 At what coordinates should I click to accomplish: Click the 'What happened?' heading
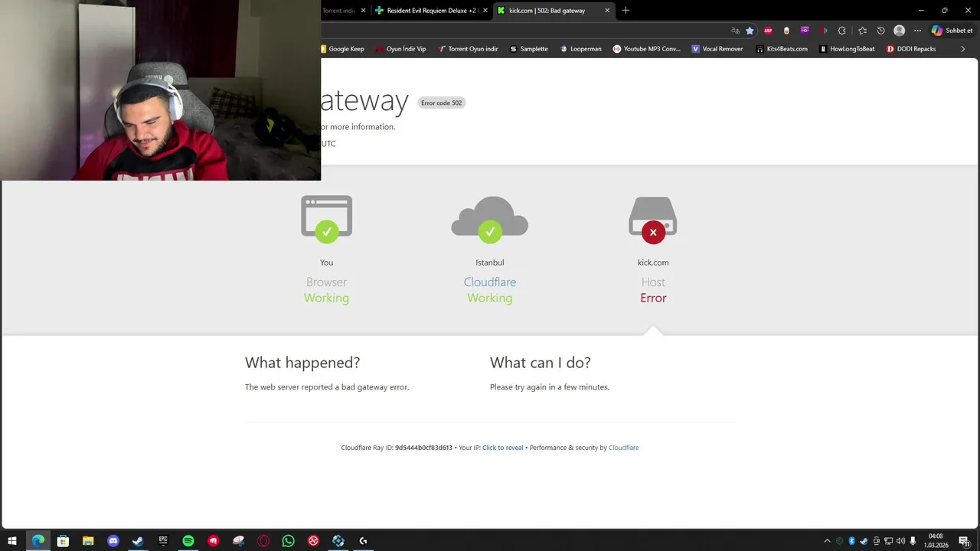302,363
